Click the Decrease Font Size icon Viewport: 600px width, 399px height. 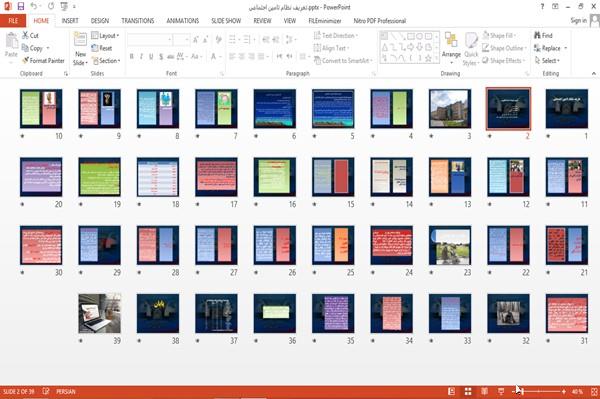(205, 39)
